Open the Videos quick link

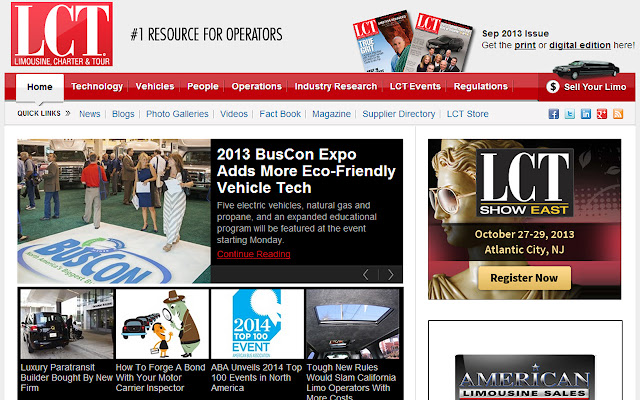point(234,114)
